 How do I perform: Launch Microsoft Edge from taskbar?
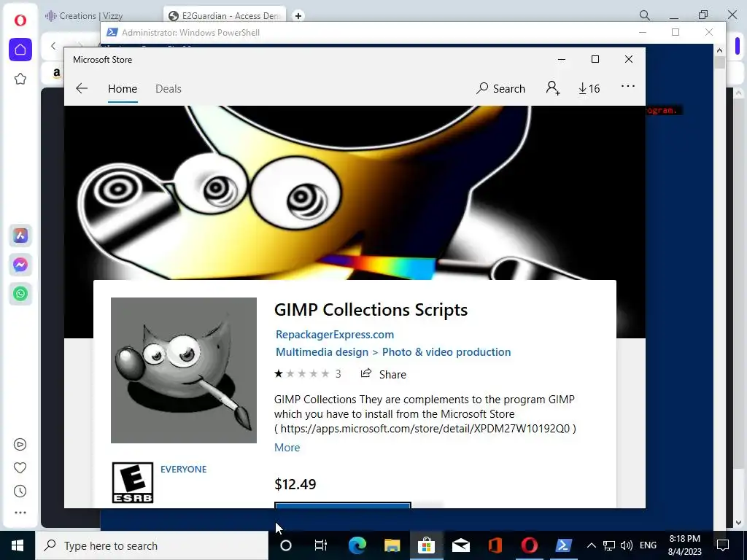[357, 545]
